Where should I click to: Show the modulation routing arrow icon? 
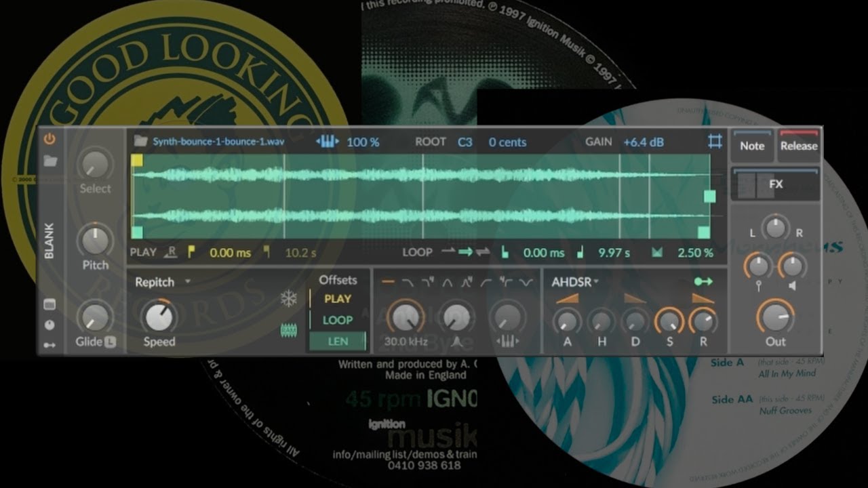click(50, 345)
